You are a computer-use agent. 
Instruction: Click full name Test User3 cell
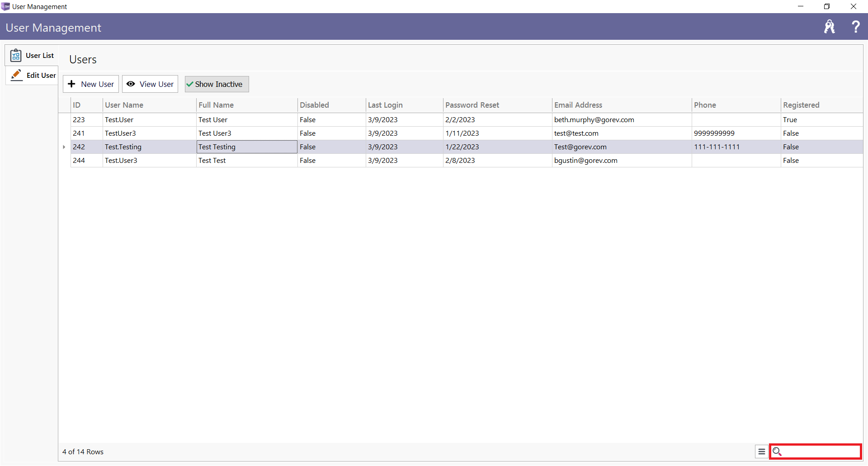click(247, 133)
